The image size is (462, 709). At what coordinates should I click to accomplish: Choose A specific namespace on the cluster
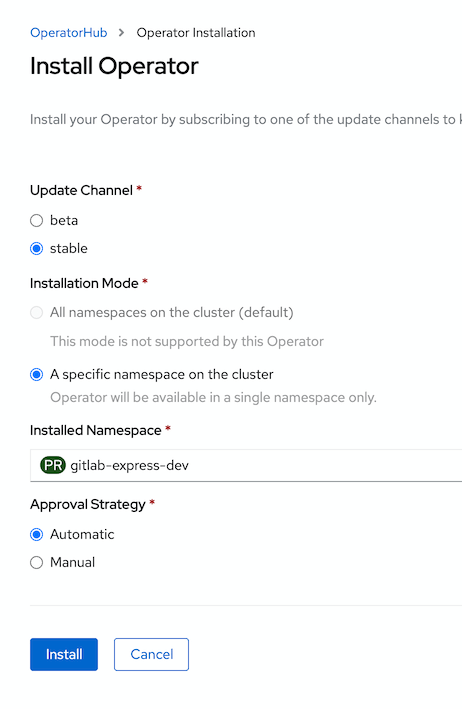point(37,375)
